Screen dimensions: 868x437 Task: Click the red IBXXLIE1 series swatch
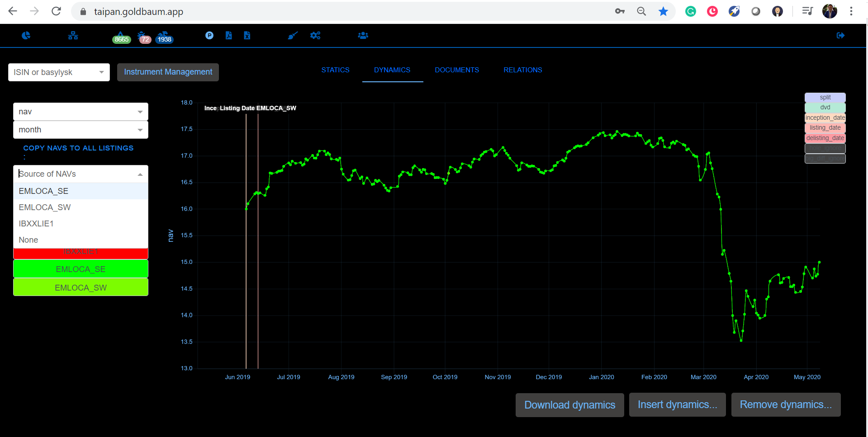81,254
